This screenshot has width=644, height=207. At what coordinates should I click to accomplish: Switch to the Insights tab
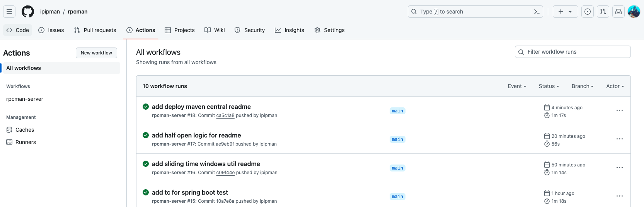290,30
